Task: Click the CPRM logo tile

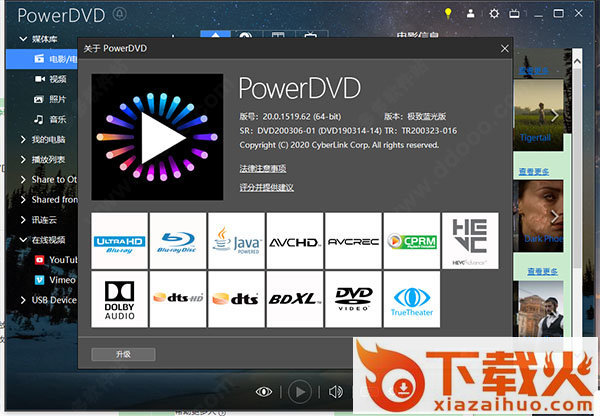Action: (x=412, y=241)
